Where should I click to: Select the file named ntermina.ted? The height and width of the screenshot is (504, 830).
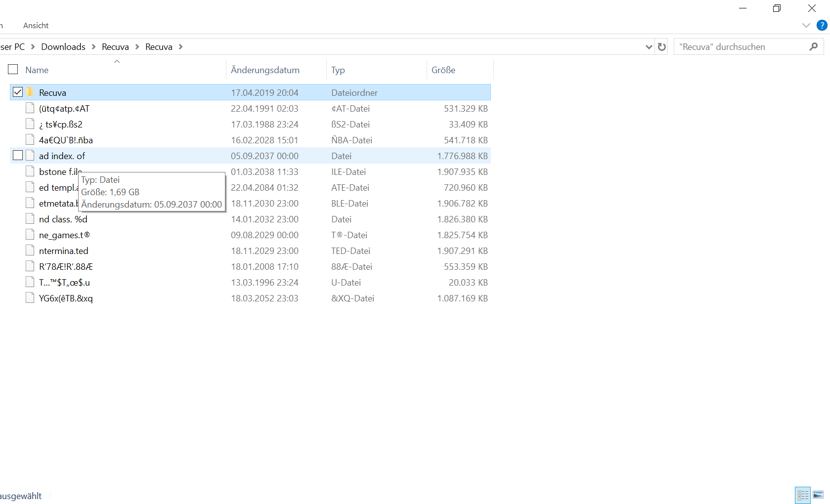[64, 251]
